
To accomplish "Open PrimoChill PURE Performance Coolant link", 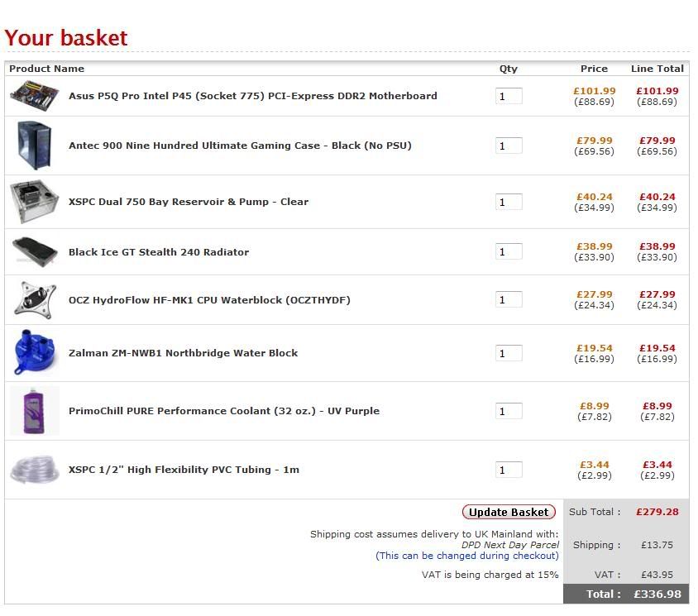I will [x=224, y=411].
